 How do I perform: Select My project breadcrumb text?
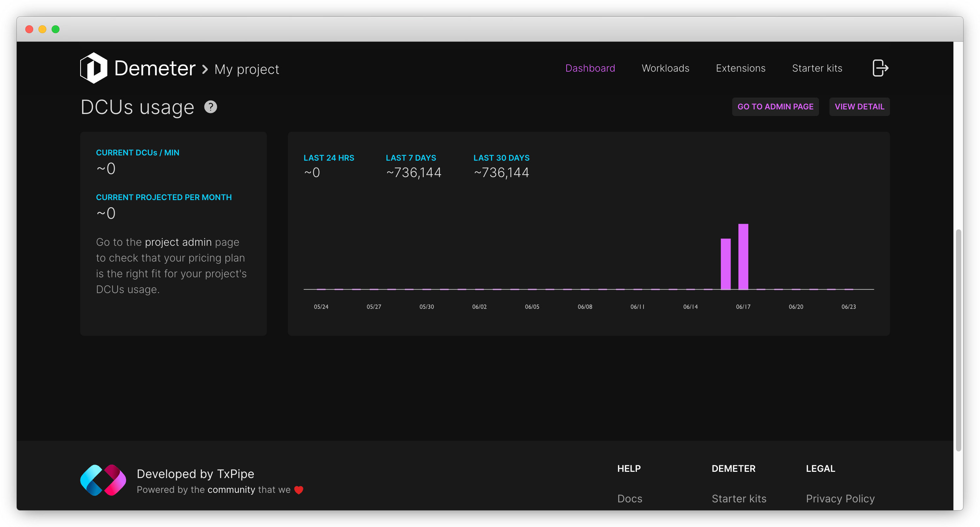246,69
